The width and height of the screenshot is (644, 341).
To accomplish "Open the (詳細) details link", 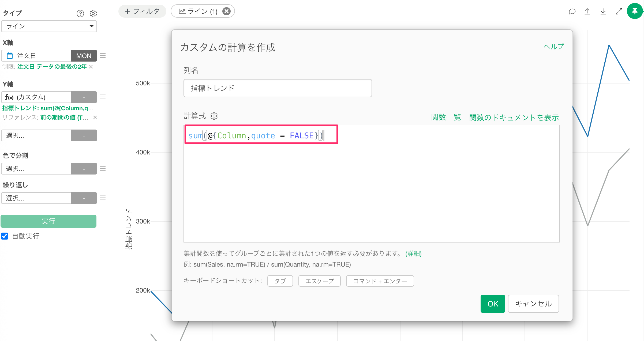I will [x=413, y=253].
